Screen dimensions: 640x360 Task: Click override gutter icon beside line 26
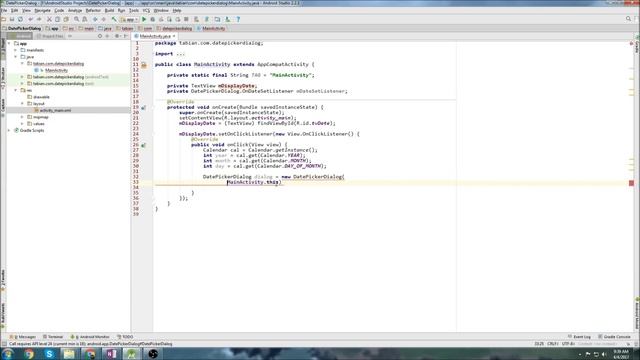pyautogui.click(x=144, y=145)
